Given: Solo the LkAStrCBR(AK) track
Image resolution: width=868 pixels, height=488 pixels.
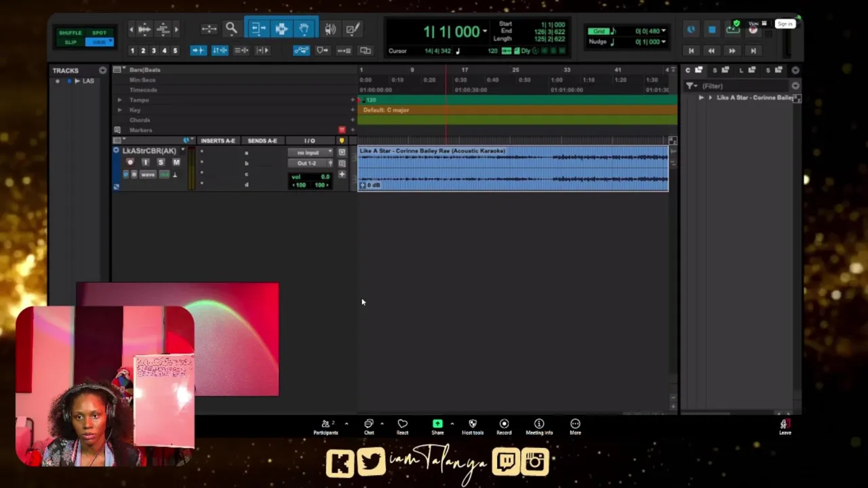Looking at the screenshot, I should tap(161, 163).
